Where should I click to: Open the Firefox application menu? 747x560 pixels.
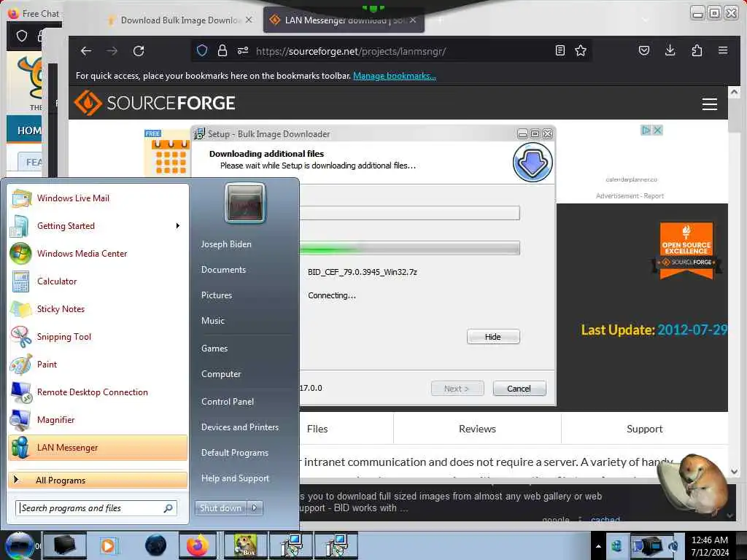[x=723, y=50]
